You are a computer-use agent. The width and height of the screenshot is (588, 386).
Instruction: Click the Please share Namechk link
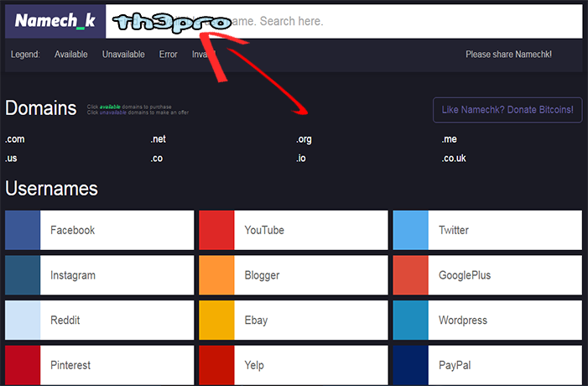508,55
